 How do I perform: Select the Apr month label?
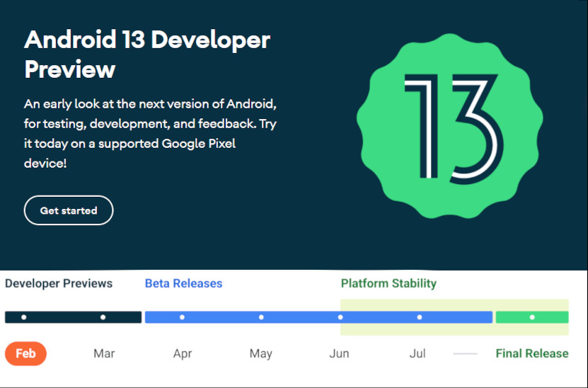(183, 353)
